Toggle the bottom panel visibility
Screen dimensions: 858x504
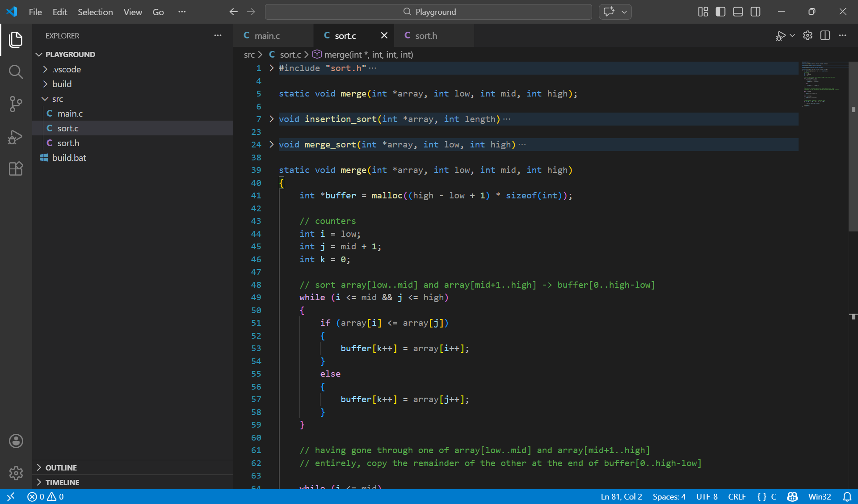(738, 12)
